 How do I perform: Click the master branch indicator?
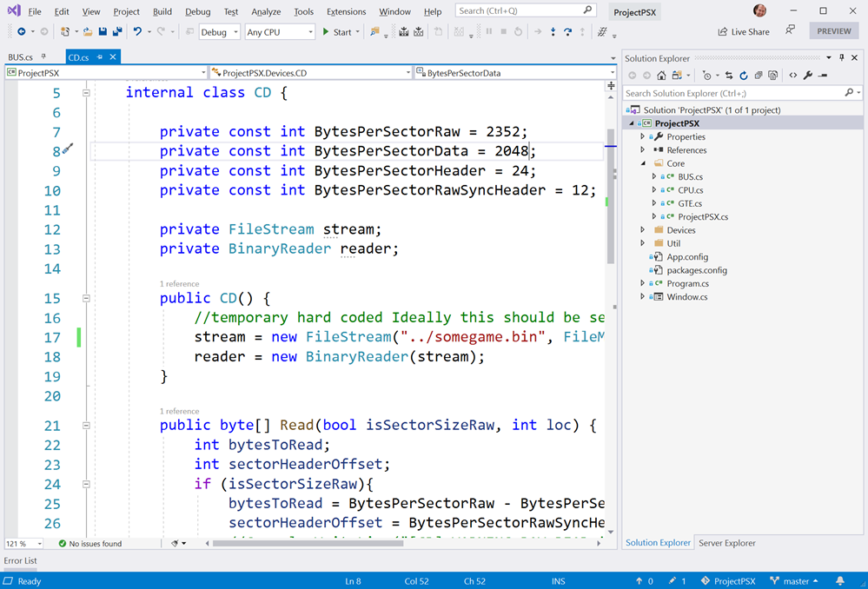(x=796, y=581)
